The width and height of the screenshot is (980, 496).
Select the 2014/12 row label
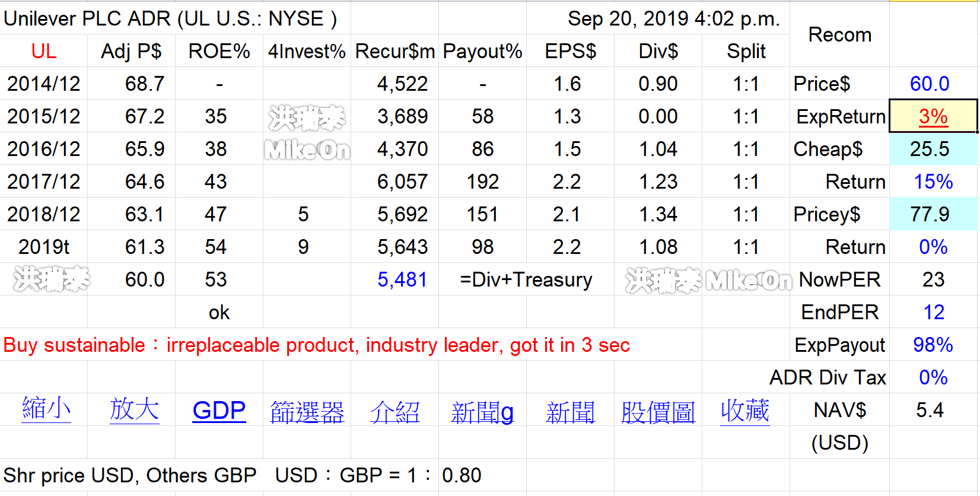pos(44,84)
